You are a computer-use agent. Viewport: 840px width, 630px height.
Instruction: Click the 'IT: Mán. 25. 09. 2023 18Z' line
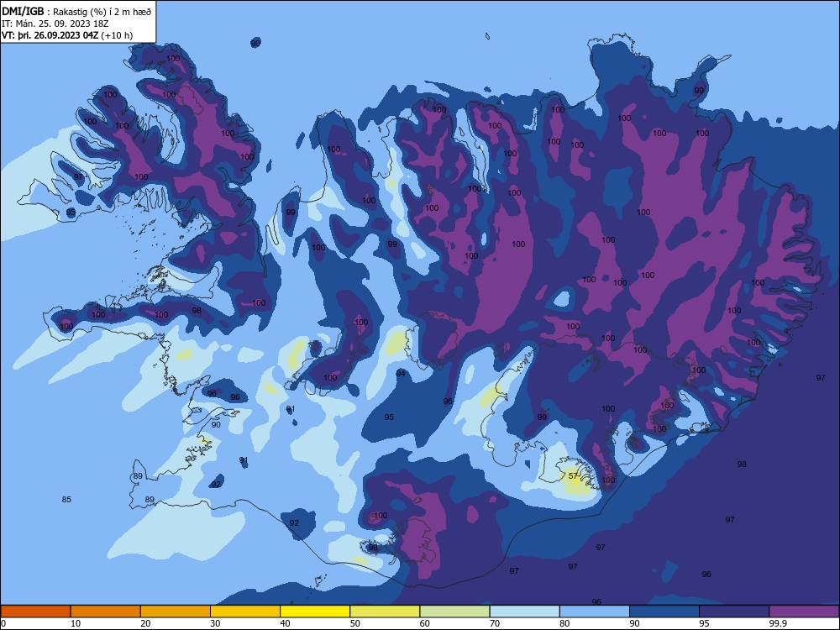click(55, 24)
